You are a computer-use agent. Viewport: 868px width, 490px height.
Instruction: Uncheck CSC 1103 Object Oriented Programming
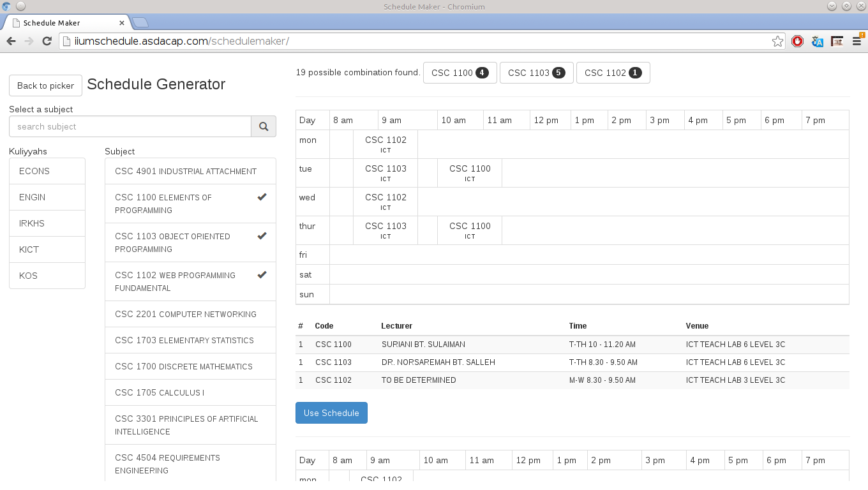pyautogui.click(x=190, y=242)
